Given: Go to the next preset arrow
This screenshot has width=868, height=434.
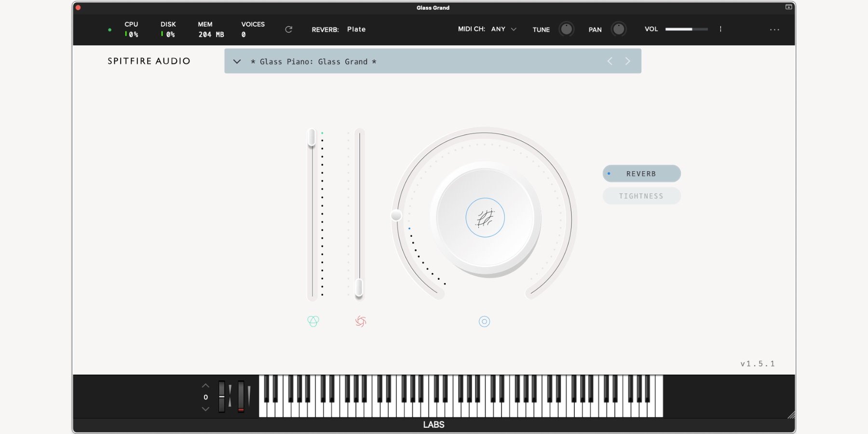Looking at the screenshot, I should [627, 61].
